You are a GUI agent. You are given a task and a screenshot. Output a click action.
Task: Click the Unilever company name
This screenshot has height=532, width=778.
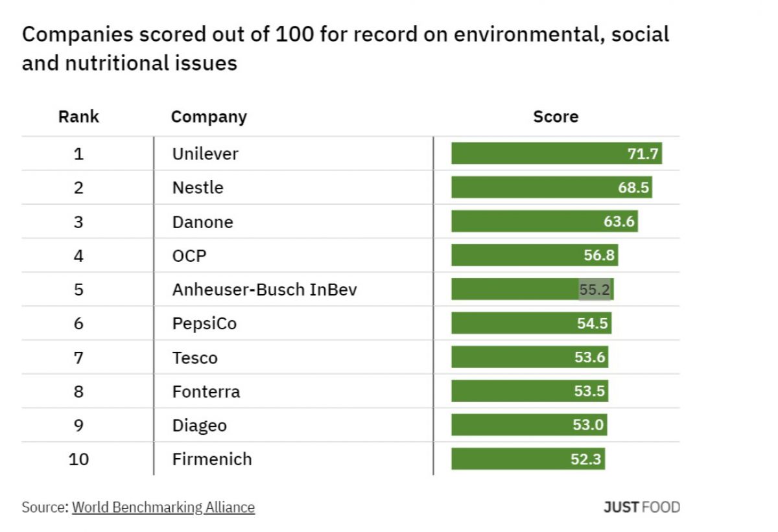205,154
